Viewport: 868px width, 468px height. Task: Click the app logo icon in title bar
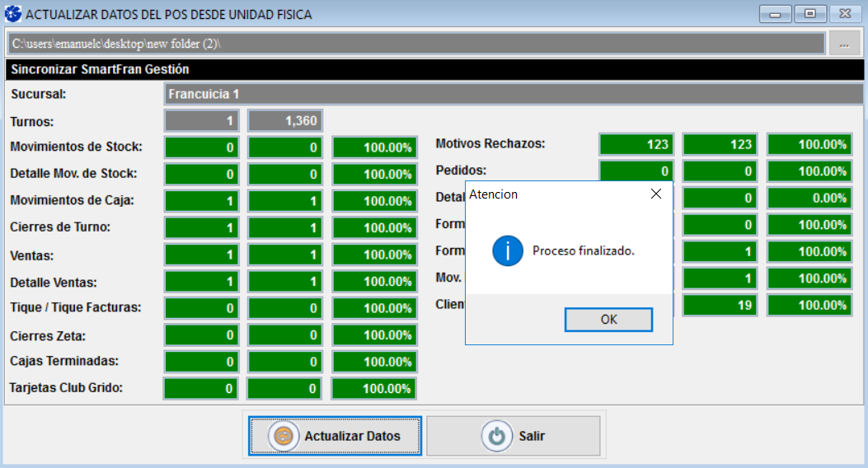coord(12,14)
